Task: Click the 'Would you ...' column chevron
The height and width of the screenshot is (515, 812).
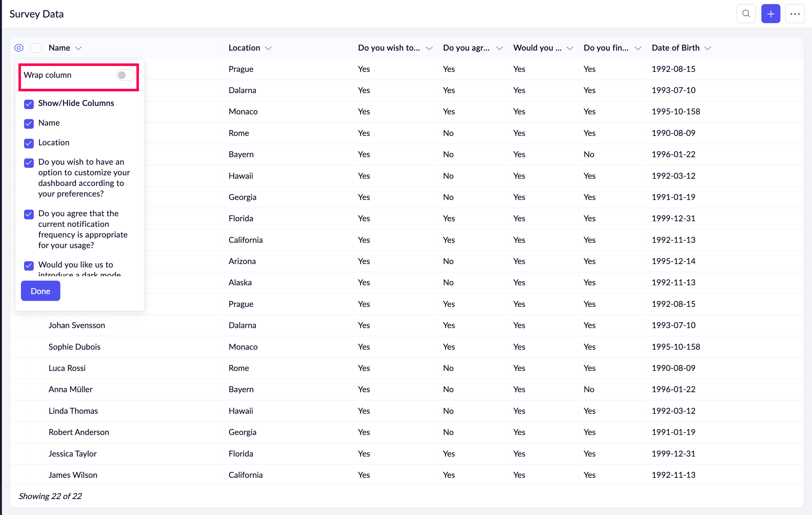Action: [x=570, y=48]
